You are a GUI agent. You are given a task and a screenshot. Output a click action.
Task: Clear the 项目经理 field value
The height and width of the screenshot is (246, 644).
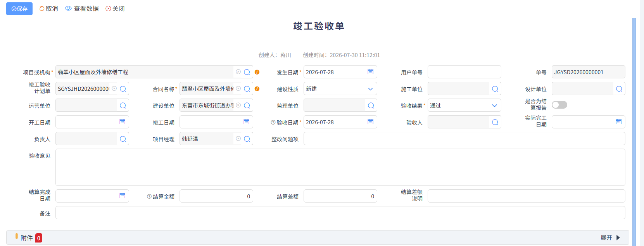coord(238,139)
